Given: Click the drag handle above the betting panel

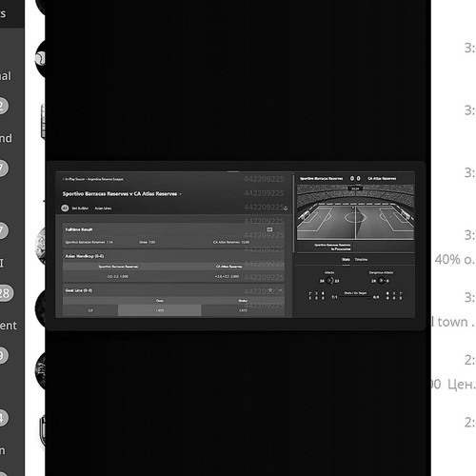Looking at the screenshot, I should (233, 171).
